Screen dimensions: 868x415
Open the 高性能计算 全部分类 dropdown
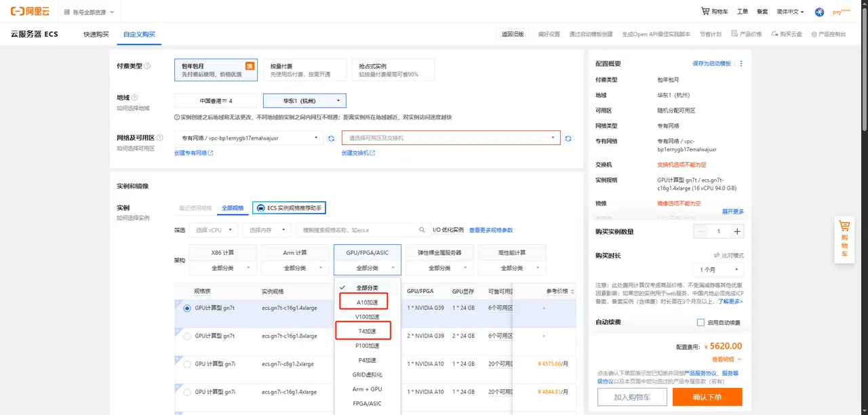click(x=512, y=268)
